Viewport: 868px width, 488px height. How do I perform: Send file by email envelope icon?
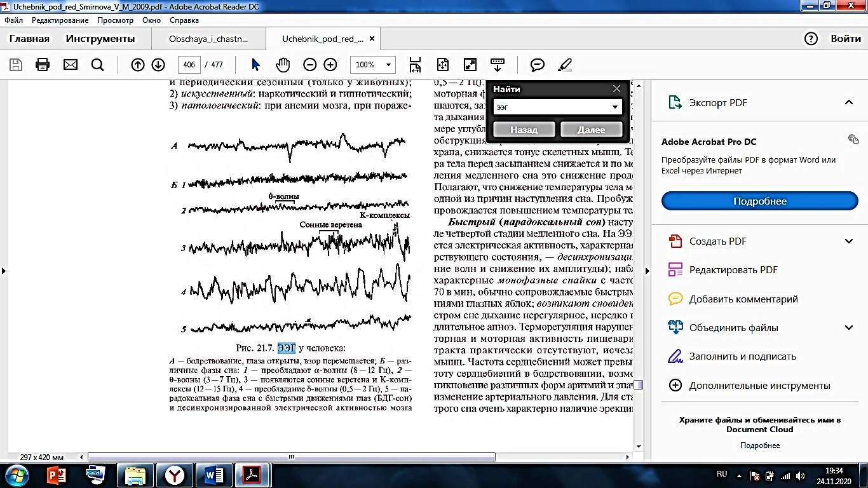70,65
